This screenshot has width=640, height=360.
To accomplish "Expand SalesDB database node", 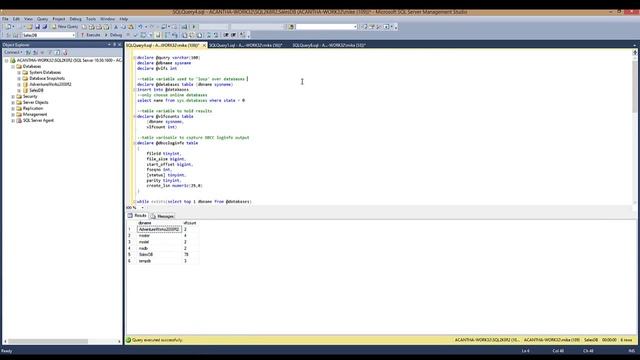I will click(x=19, y=90).
